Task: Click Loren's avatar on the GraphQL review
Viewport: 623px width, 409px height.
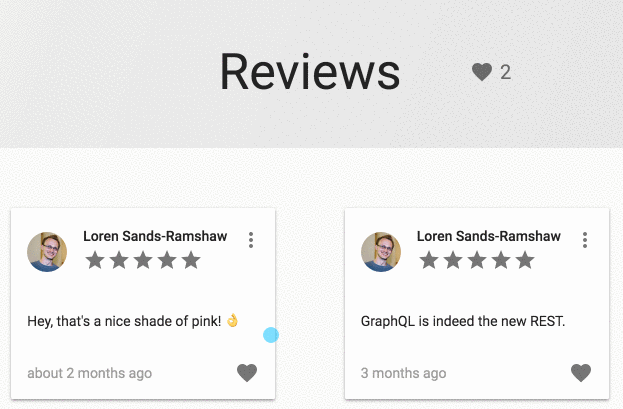Action: pos(381,252)
